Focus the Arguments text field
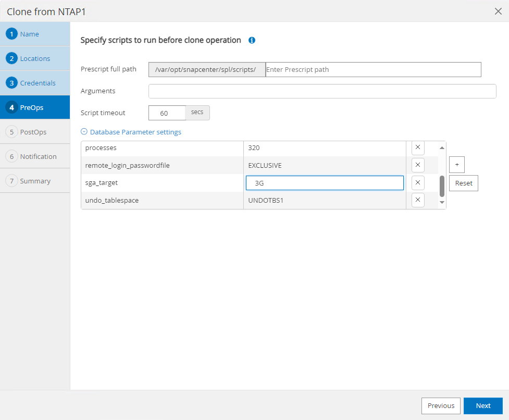 pos(322,92)
